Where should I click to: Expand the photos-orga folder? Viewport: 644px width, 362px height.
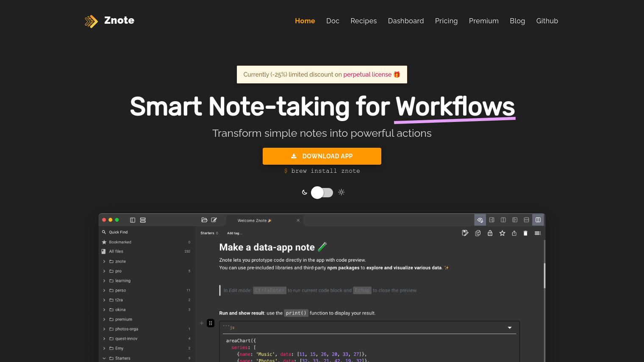pos(104,329)
